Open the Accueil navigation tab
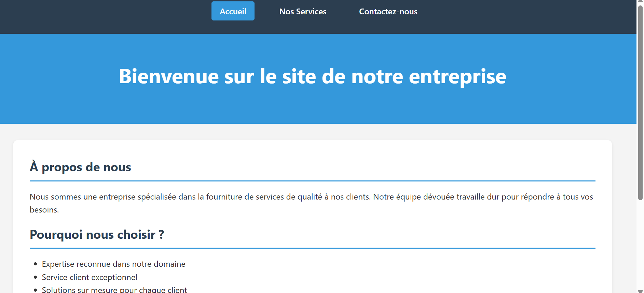 233,11
